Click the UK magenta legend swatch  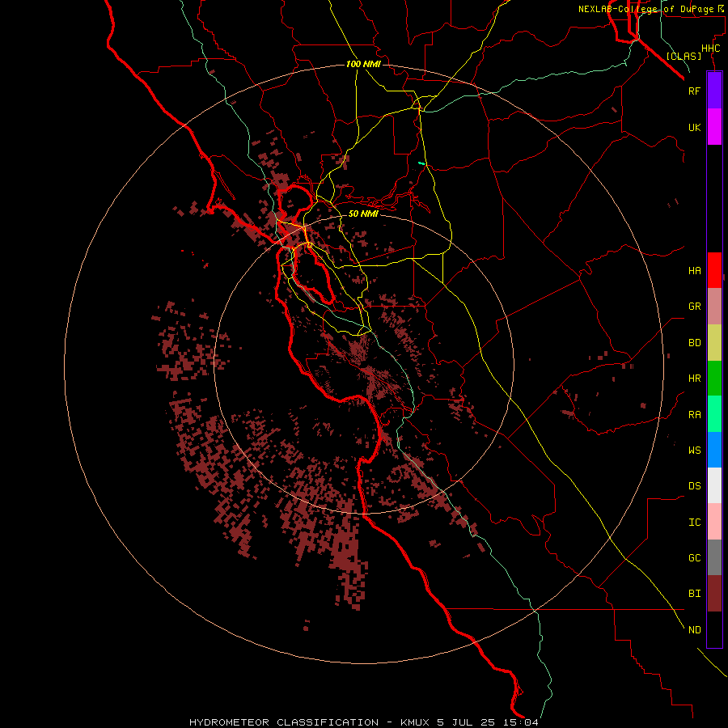click(x=714, y=127)
